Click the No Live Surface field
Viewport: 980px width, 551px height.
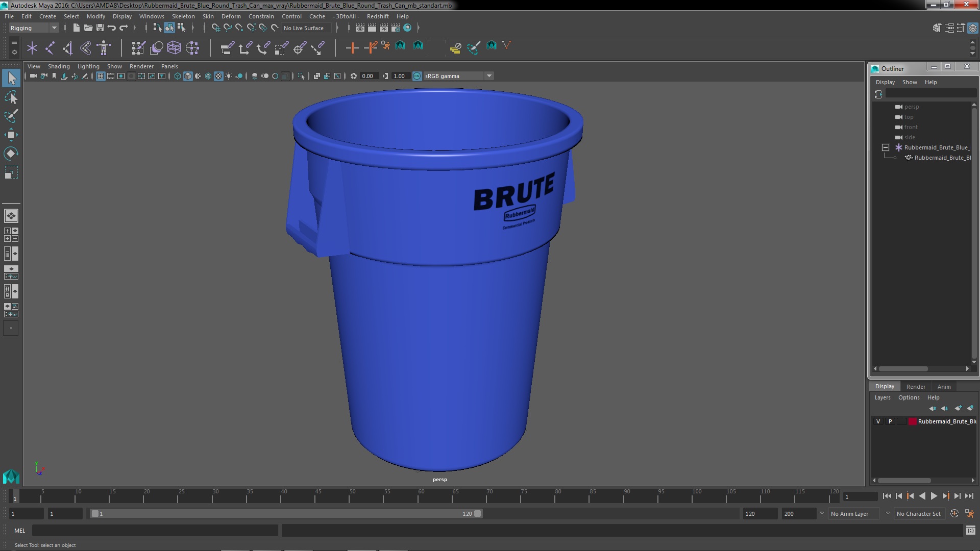pyautogui.click(x=306, y=28)
